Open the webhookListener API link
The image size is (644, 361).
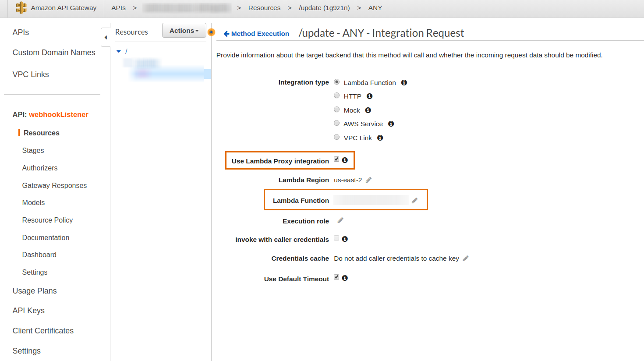[59, 114]
